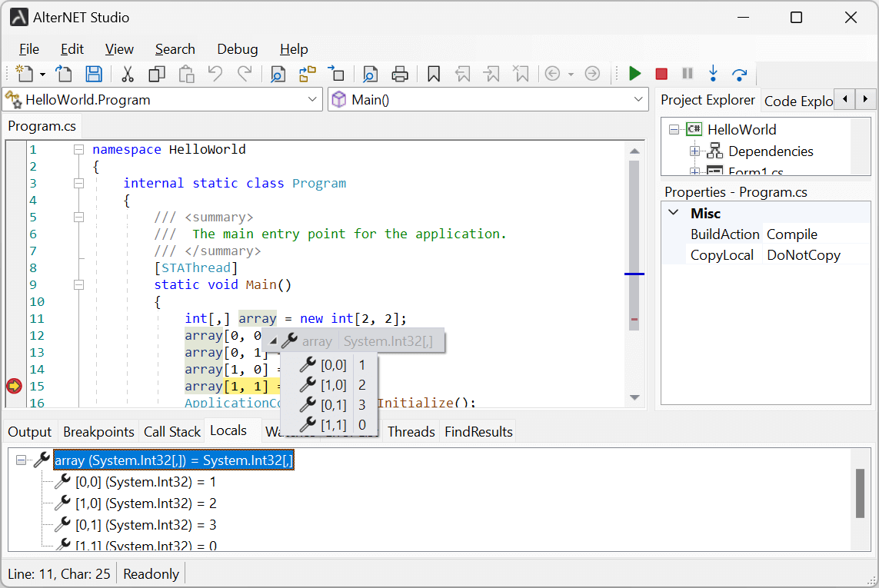Print the document using printer icon
The height and width of the screenshot is (588, 879).
coord(400,74)
